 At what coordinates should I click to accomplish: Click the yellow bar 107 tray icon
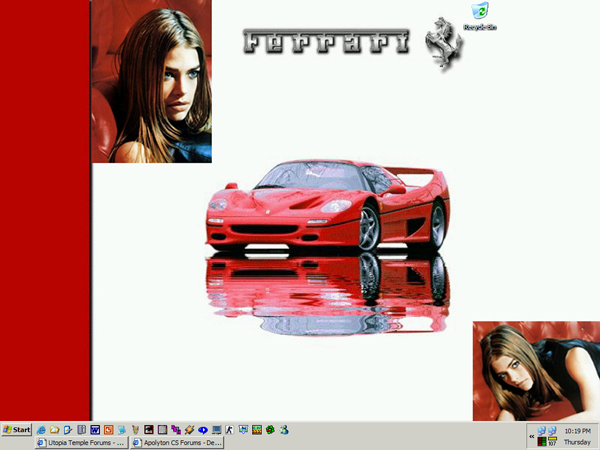coord(552,442)
